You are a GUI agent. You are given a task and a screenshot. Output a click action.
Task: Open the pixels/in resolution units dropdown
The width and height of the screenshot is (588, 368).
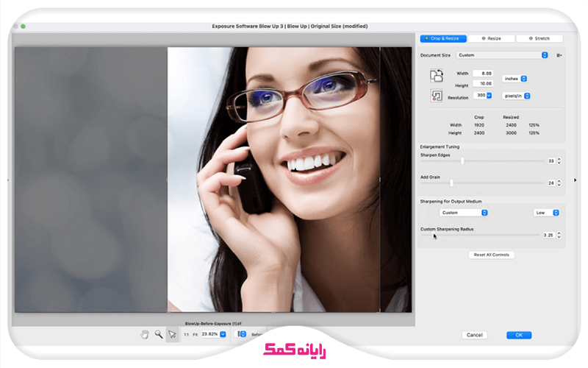516,96
